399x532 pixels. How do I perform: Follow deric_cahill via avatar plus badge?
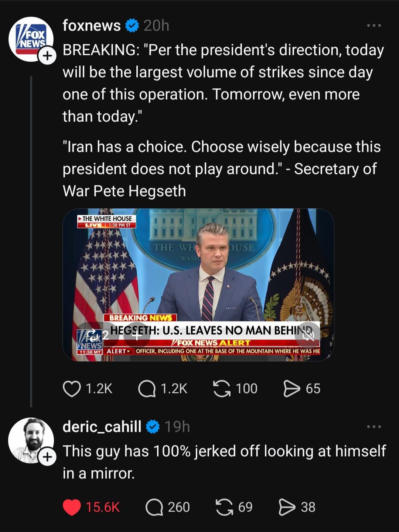click(47, 457)
